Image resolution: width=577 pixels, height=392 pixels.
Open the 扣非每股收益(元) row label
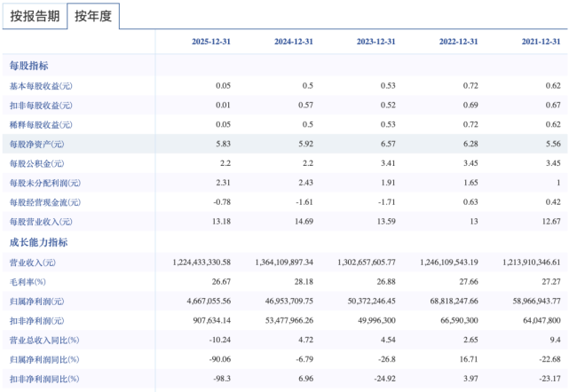(x=41, y=106)
